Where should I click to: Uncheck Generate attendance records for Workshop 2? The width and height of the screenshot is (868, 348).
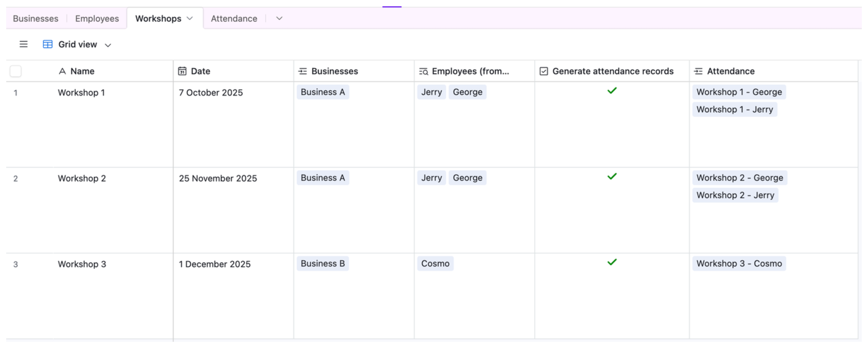tap(612, 176)
